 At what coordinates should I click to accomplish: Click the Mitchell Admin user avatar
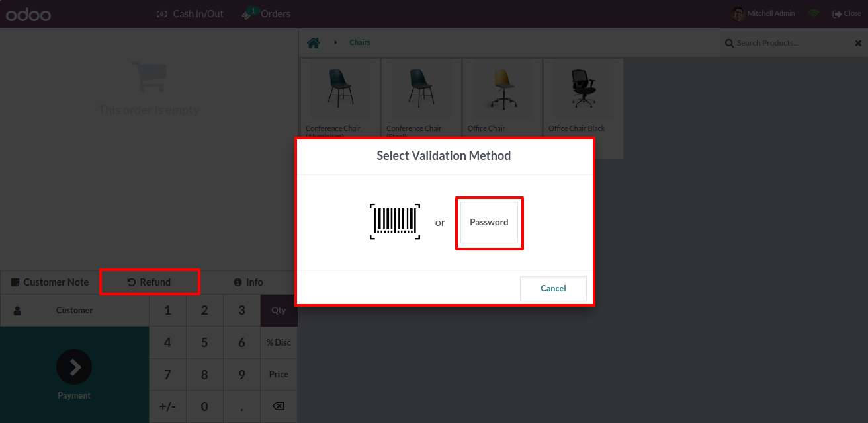738,14
